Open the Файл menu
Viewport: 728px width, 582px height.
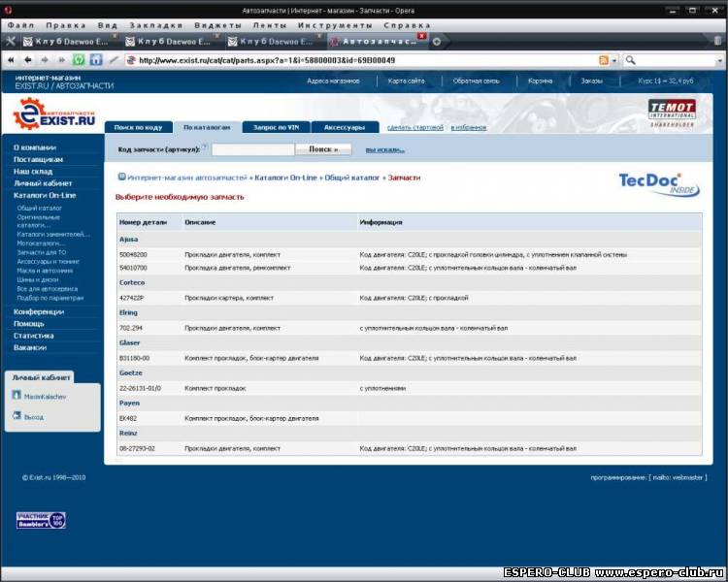21,25
